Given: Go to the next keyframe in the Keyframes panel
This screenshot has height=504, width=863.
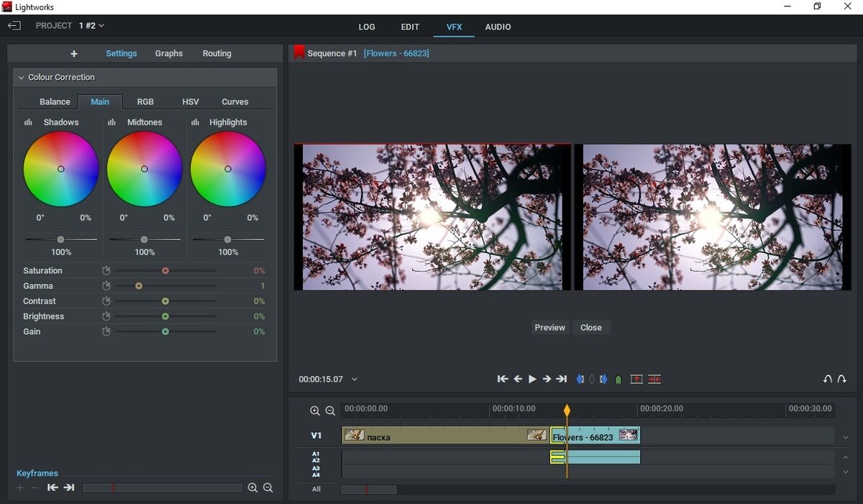Looking at the screenshot, I should (x=69, y=487).
